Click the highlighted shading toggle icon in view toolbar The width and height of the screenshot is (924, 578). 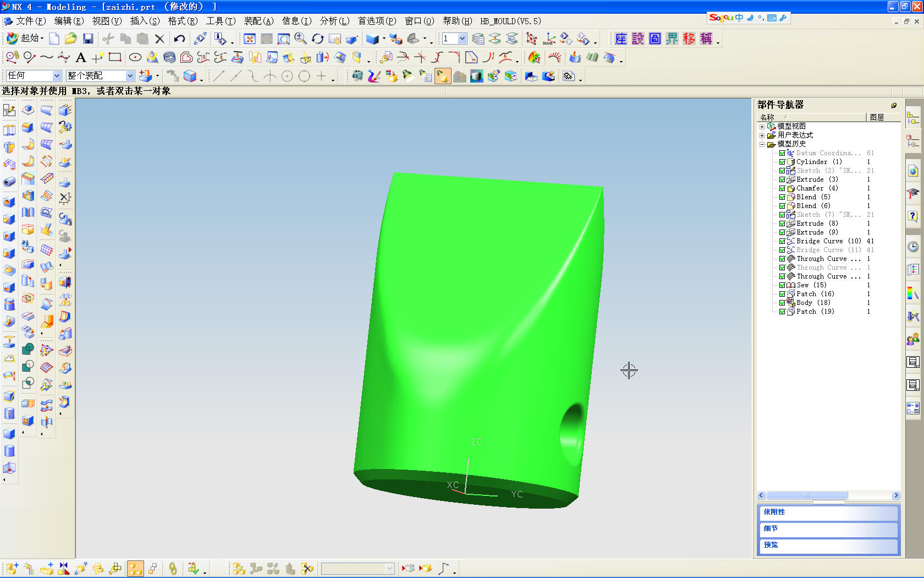pos(443,76)
